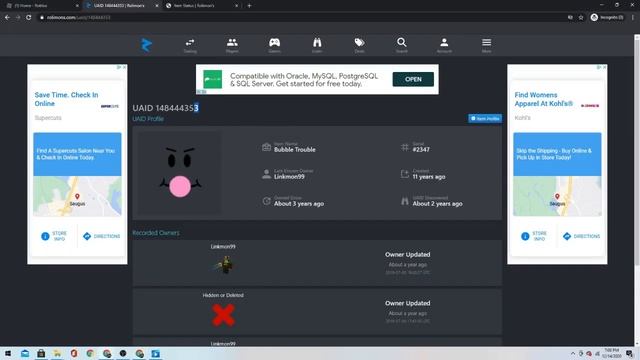Close the Kohl's ad via X
The width and height of the screenshot is (640, 360).
[604, 67]
